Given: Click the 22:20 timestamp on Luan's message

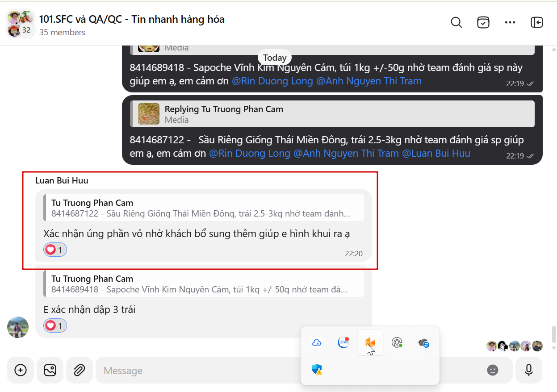Looking at the screenshot, I should point(354,254).
